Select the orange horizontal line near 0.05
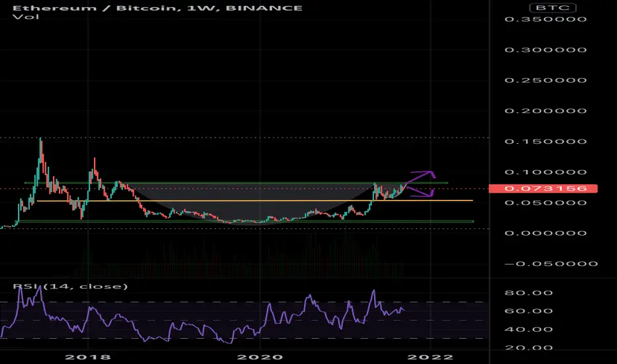 tap(255, 201)
